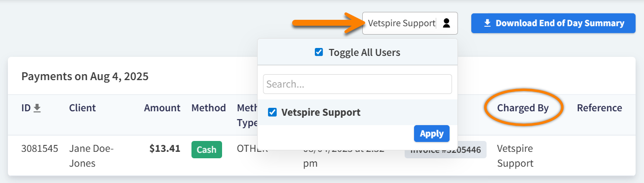This screenshot has height=183, width=644.
Task: Open client Jane Doe-Jones
Action: click(x=91, y=155)
